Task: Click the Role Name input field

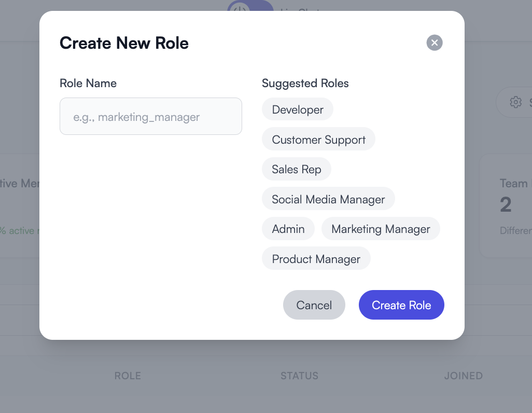Action: (x=151, y=116)
